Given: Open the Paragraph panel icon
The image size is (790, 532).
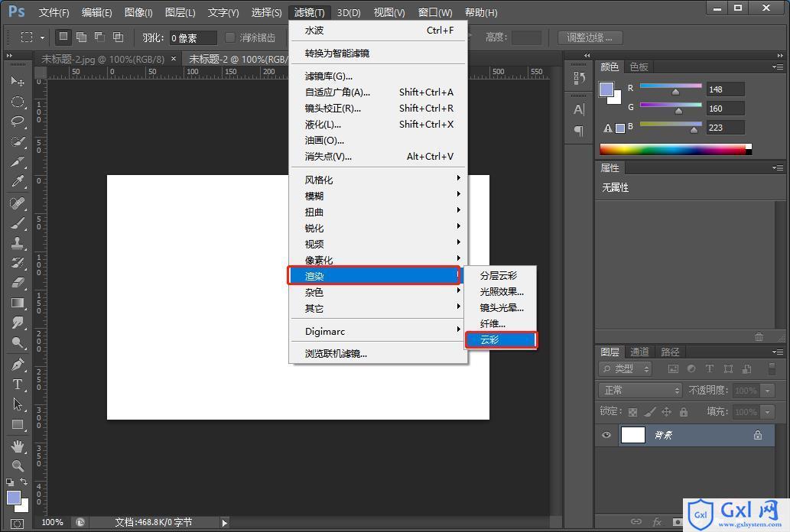Looking at the screenshot, I should [x=579, y=131].
